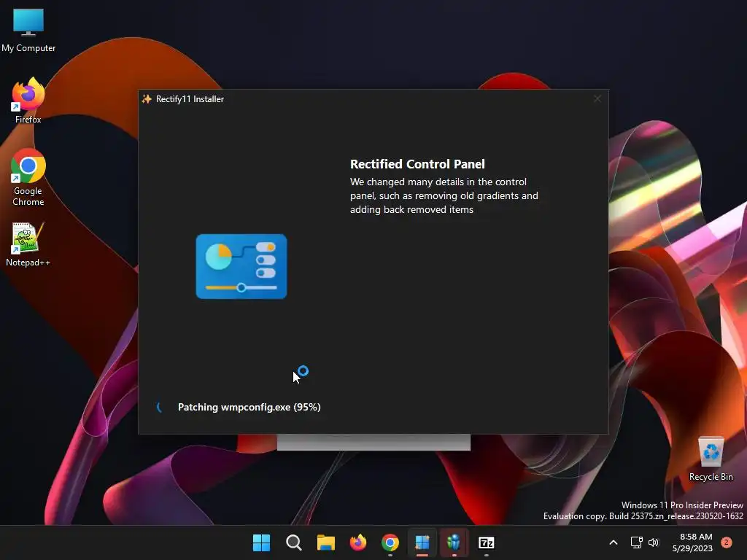Open File Explorer from the taskbar

[326, 542]
